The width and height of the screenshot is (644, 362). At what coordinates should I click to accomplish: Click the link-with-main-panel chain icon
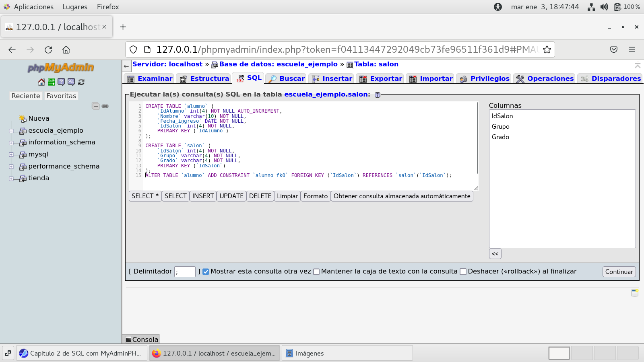[105, 106]
